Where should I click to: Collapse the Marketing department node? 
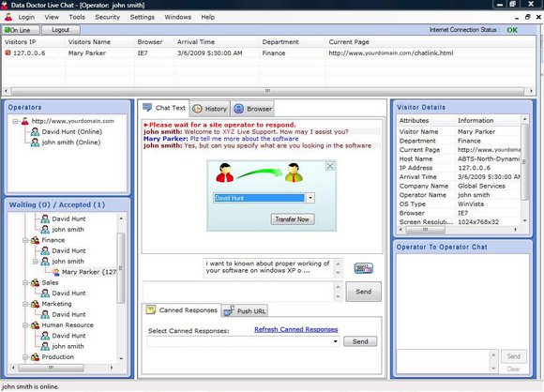(x=25, y=304)
